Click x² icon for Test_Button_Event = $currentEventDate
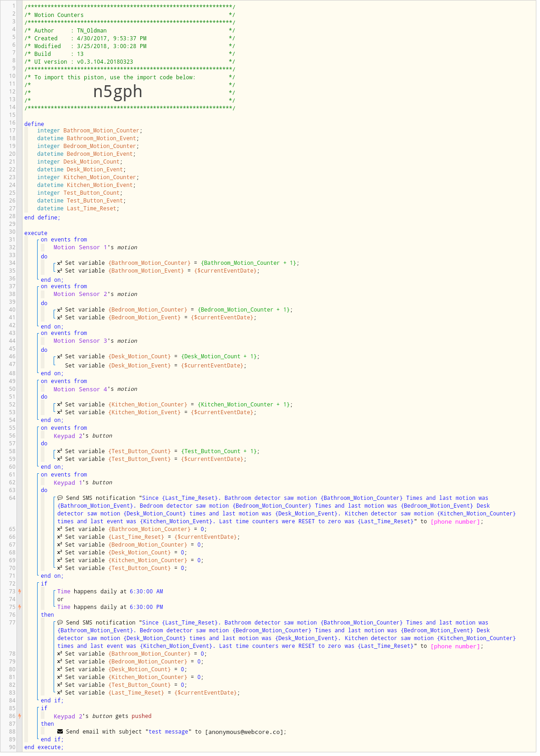The width and height of the screenshot is (540, 756). pyautogui.click(x=60, y=459)
